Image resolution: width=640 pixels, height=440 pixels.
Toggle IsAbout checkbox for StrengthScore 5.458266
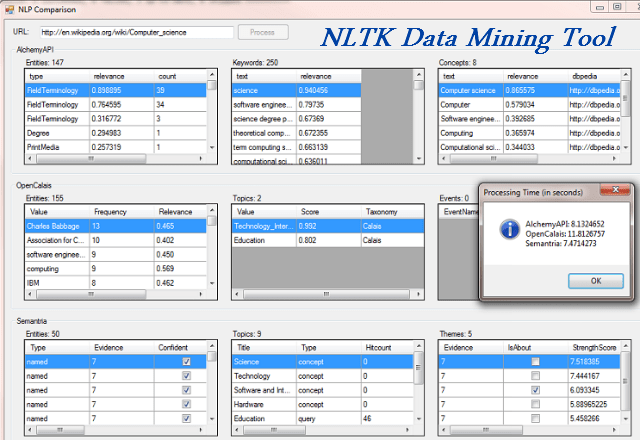[x=536, y=418]
